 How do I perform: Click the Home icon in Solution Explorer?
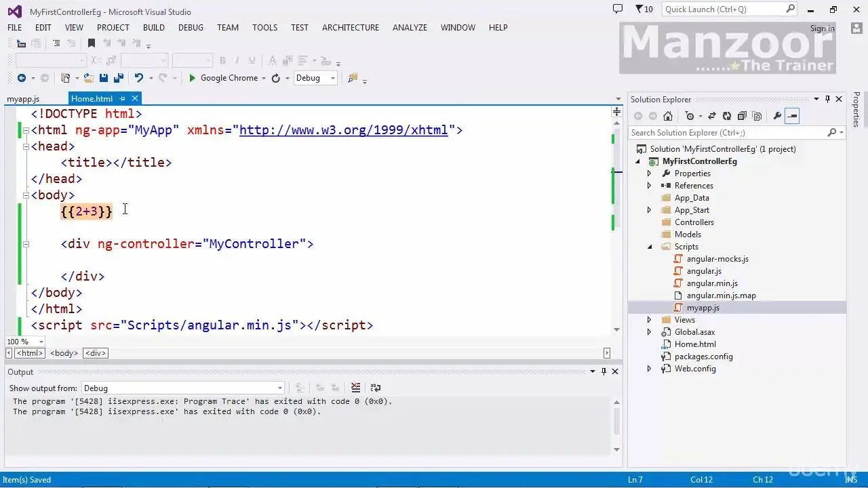point(668,116)
